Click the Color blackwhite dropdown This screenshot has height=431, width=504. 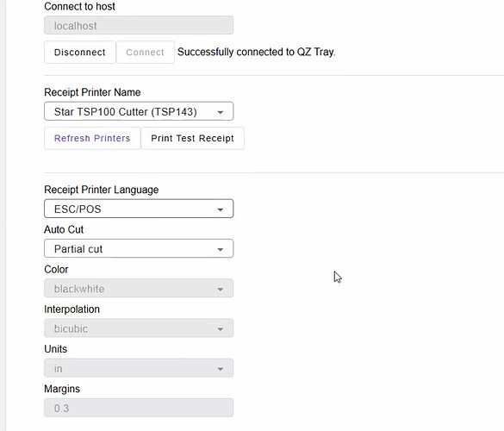coord(139,289)
